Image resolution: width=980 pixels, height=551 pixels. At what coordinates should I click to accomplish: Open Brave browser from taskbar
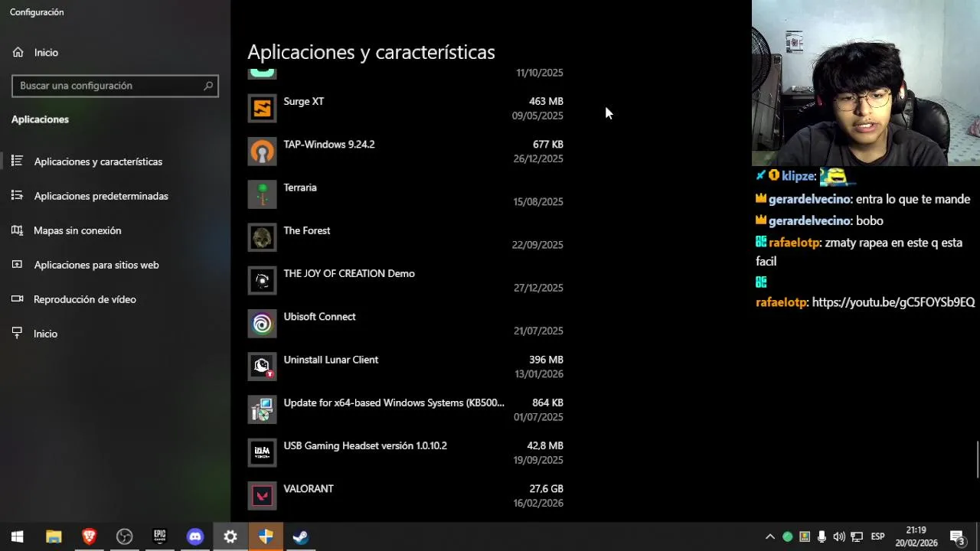(89, 536)
